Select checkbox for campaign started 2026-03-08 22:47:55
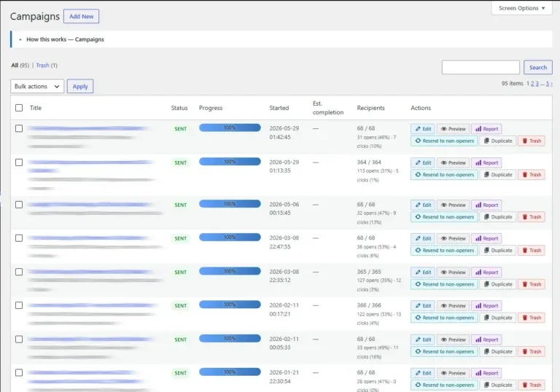Screen dimensions: 560x392 point(19,238)
